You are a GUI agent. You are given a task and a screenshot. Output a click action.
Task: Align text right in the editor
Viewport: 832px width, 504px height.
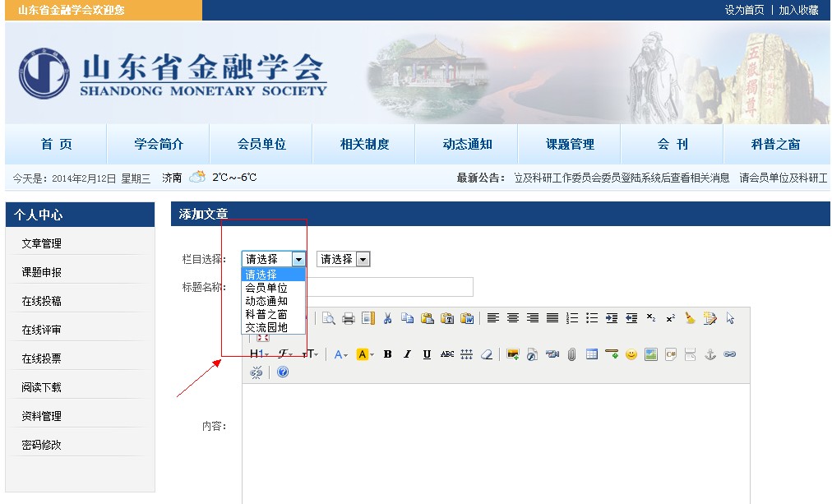532,318
